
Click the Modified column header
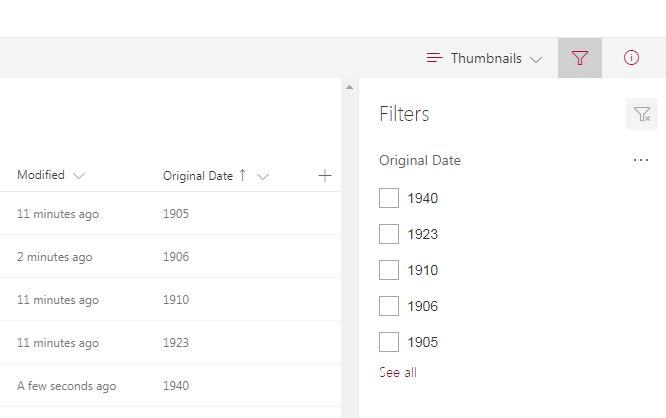[x=41, y=175]
